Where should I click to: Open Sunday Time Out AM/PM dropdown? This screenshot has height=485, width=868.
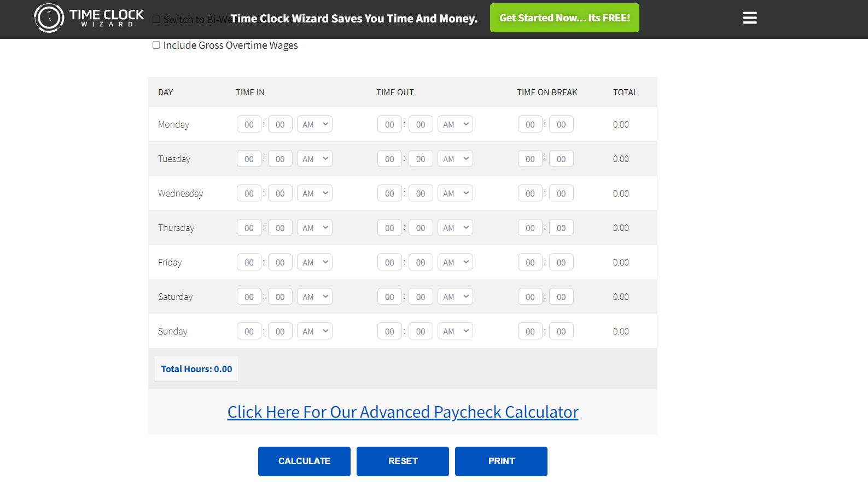coord(455,331)
